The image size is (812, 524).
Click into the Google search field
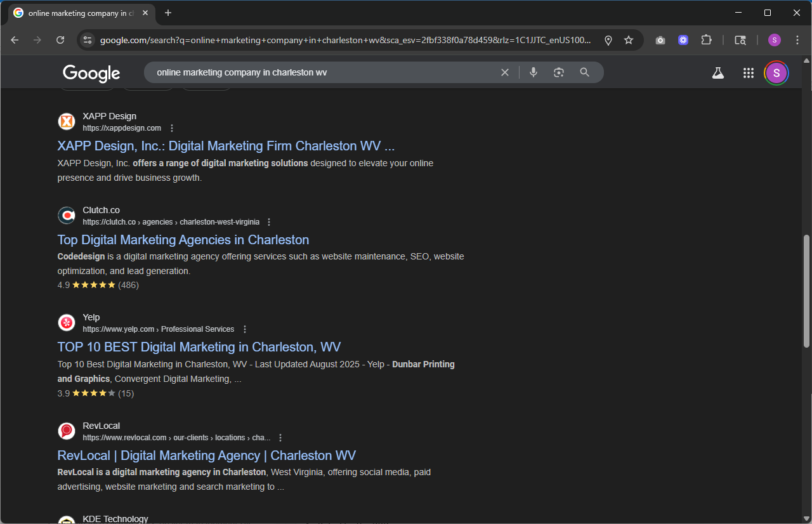(317, 72)
